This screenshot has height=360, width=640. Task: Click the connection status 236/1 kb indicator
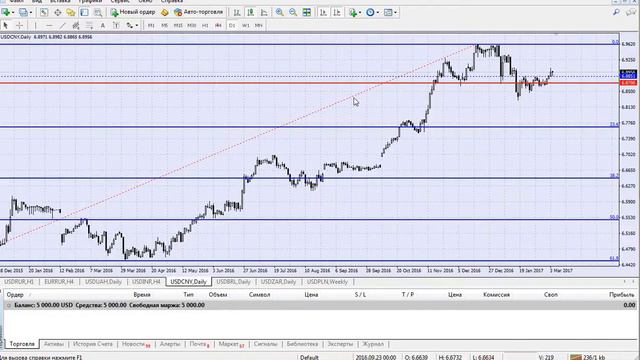pos(588,357)
